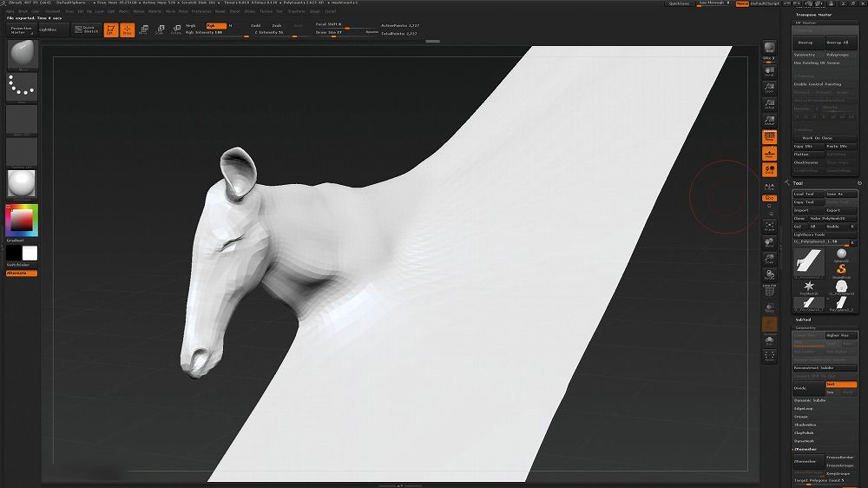Activate Quick Sketch
Image resolution: width=868 pixels, height=488 pixels.
coord(87,30)
